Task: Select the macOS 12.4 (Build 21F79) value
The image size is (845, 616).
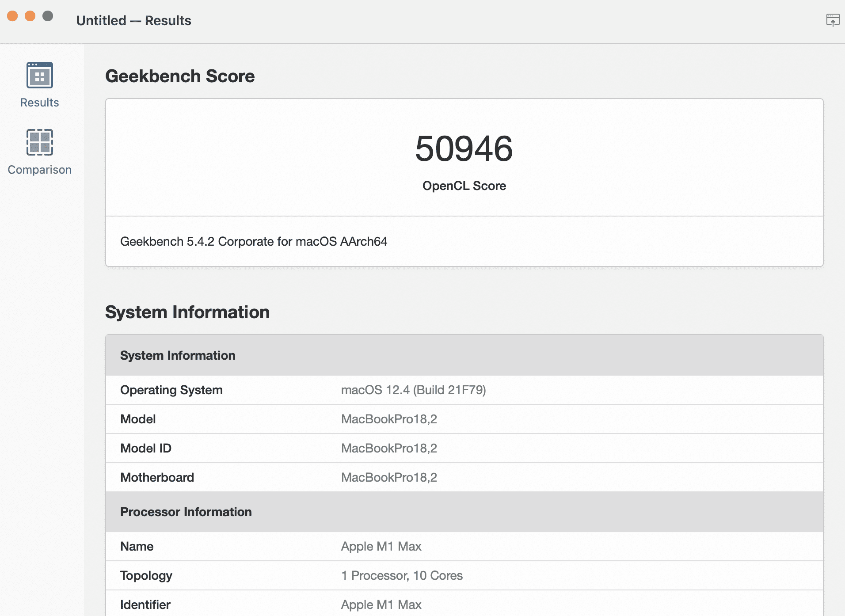Action: pyautogui.click(x=414, y=390)
